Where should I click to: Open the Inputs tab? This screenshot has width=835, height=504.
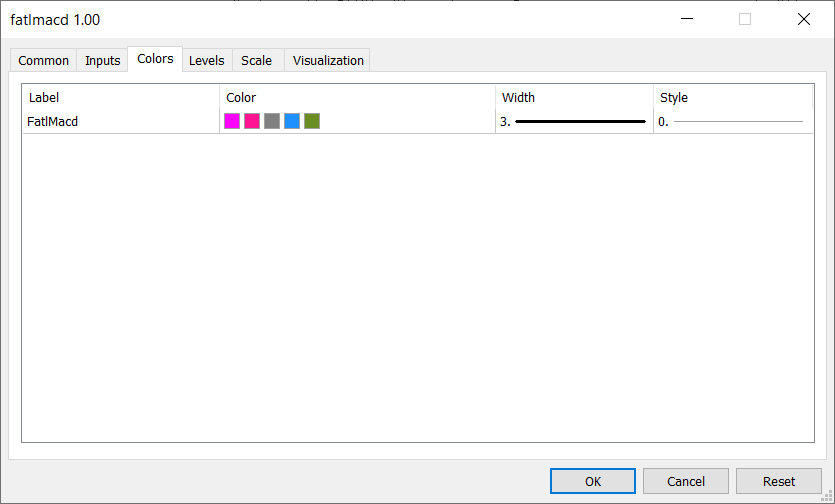(x=102, y=60)
